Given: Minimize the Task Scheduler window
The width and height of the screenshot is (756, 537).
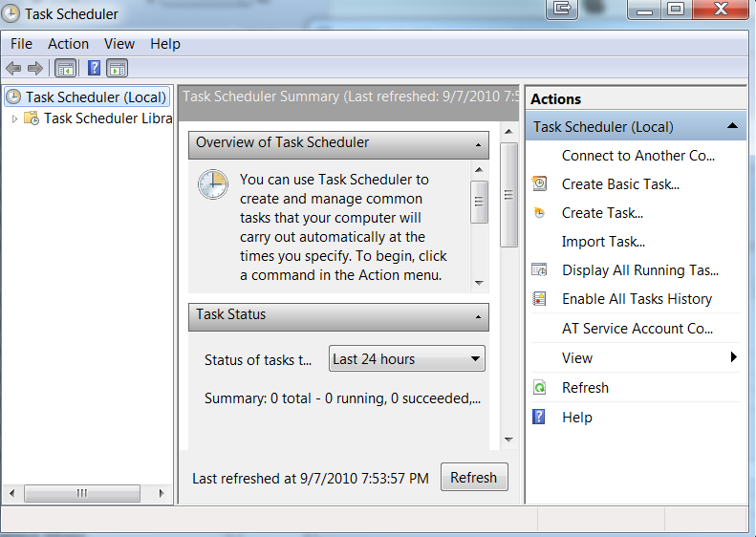Looking at the screenshot, I should tap(644, 10).
